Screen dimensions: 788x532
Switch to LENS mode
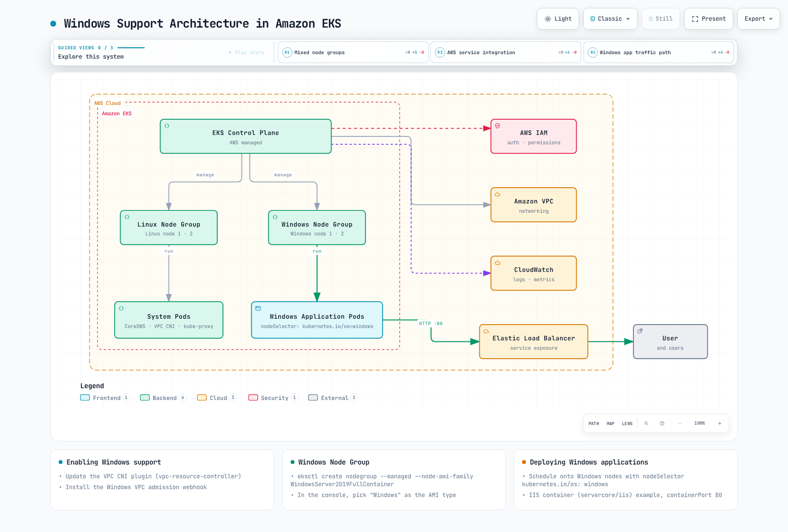[627, 424]
